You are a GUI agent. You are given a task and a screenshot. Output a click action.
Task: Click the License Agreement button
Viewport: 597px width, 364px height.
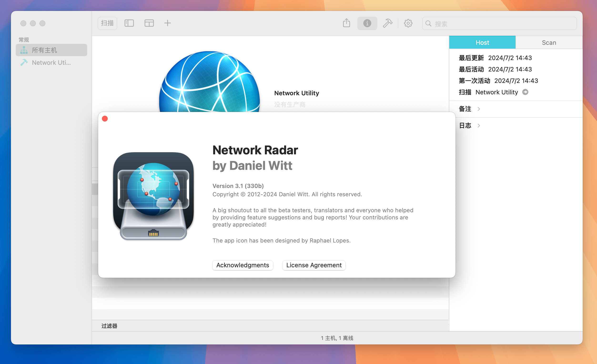pos(314,265)
